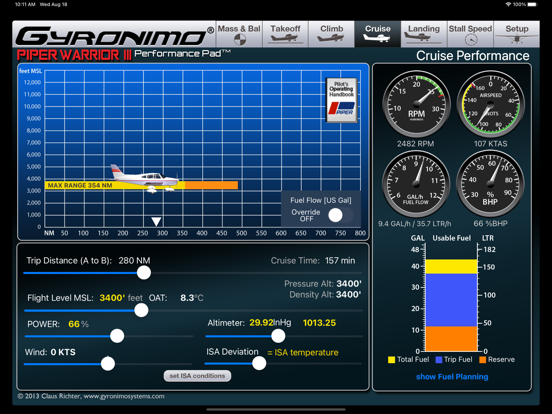Click the POWER slider handle
The image size is (552, 414).
pyautogui.click(x=117, y=336)
